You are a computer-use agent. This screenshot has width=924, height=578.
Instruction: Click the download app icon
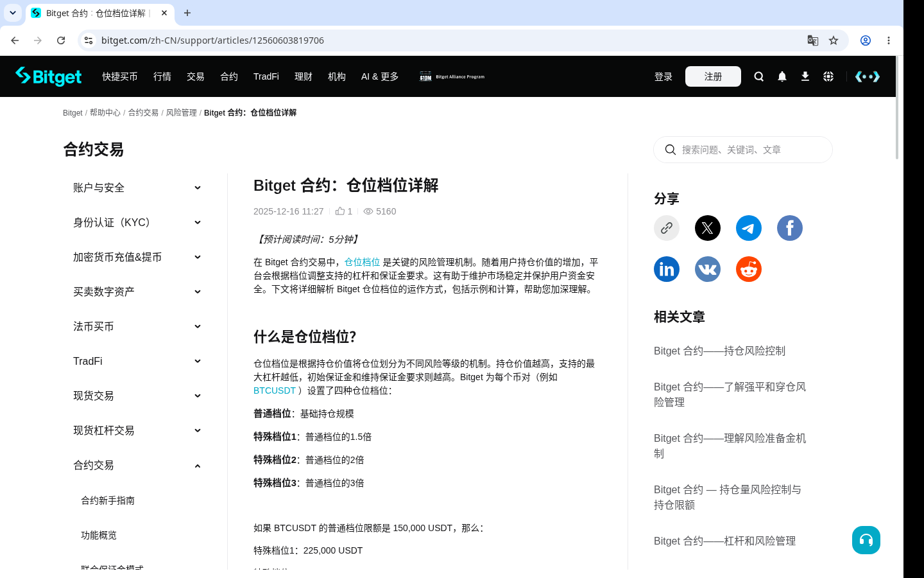point(805,76)
